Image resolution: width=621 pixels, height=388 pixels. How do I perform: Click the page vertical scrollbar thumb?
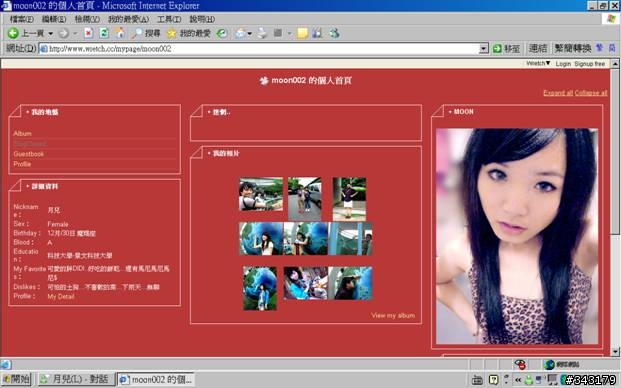(615, 151)
